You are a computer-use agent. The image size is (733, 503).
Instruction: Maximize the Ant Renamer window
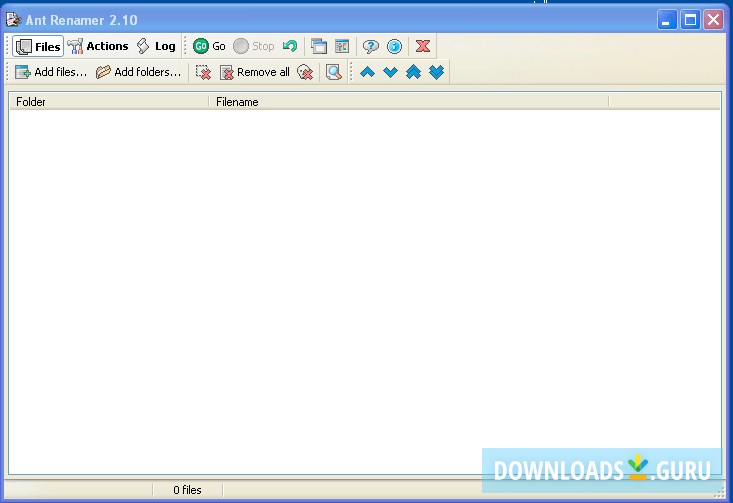coord(690,20)
